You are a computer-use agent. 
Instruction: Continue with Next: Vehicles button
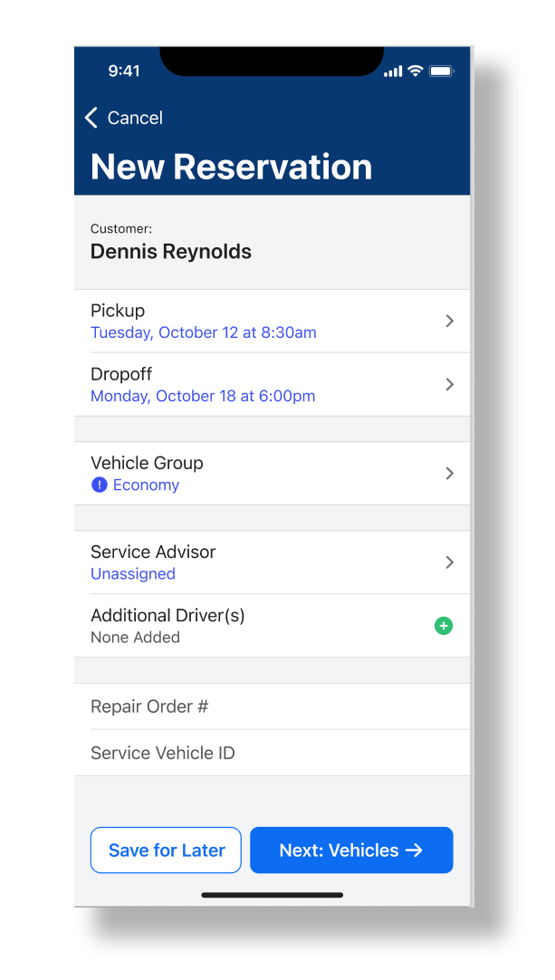click(351, 850)
